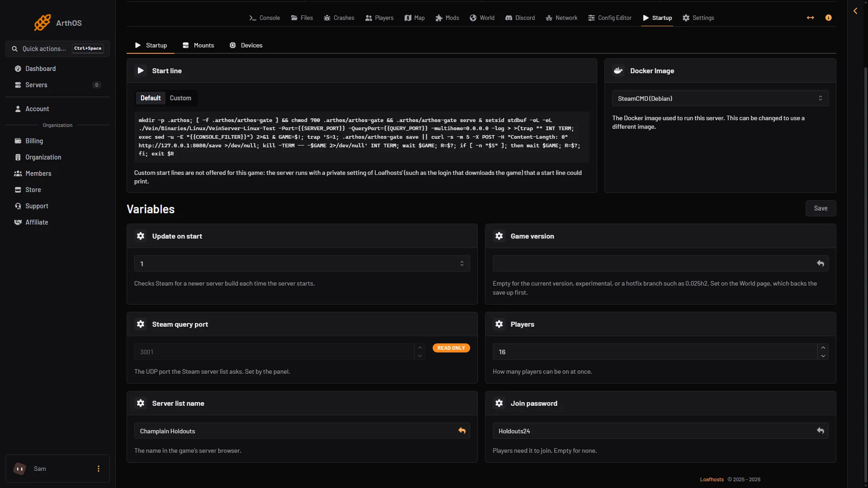Select the Custom start line option
Viewport: 868px width, 488px height.
pos(180,98)
